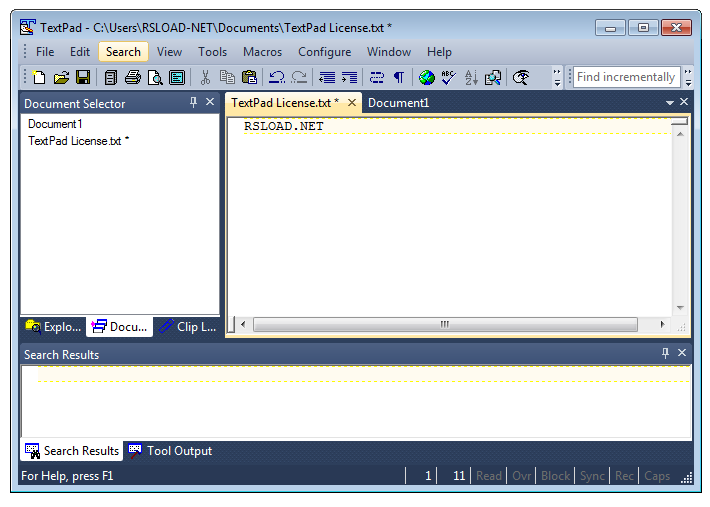Paste from clipboard with the toolbar icon
This screenshot has width=710, height=507.
(x=249, y=77)
